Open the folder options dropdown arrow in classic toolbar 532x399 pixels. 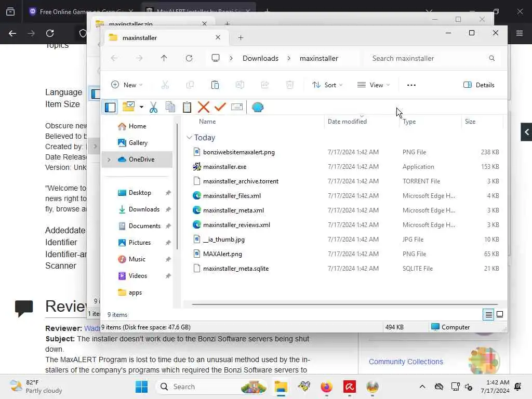pyautogui.click(x=141, y=107)
